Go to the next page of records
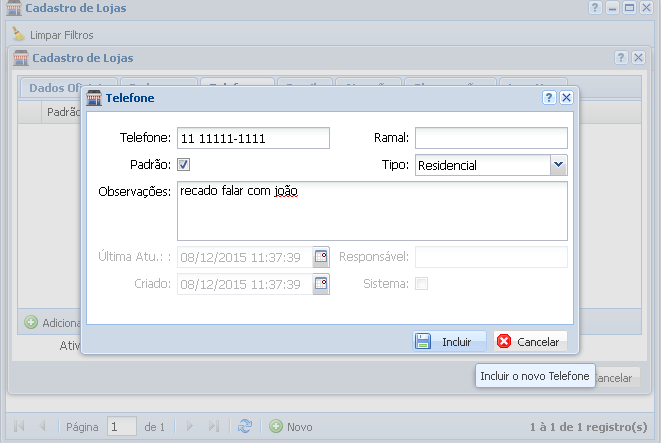The height and width of the screenshot is (443, 661). (187, 426)
